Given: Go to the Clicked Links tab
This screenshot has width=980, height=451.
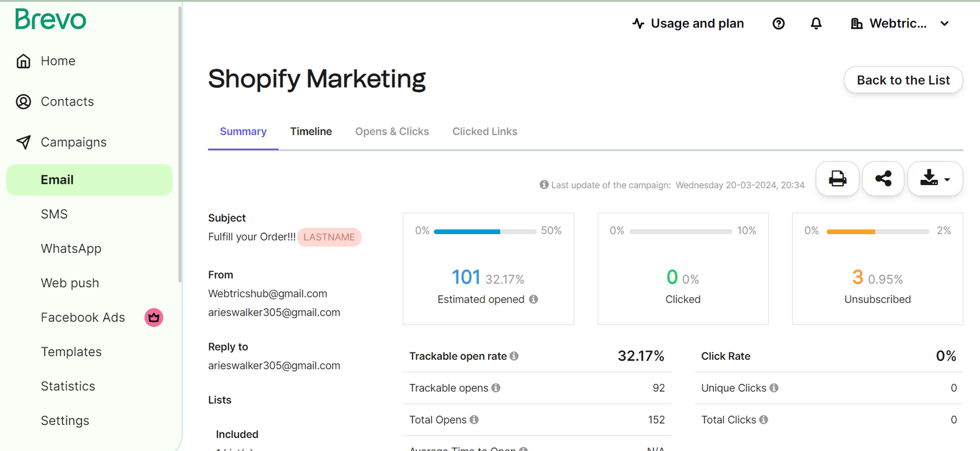Looking at the screenshot, I should pyautogui.click(x=485, y=132).
